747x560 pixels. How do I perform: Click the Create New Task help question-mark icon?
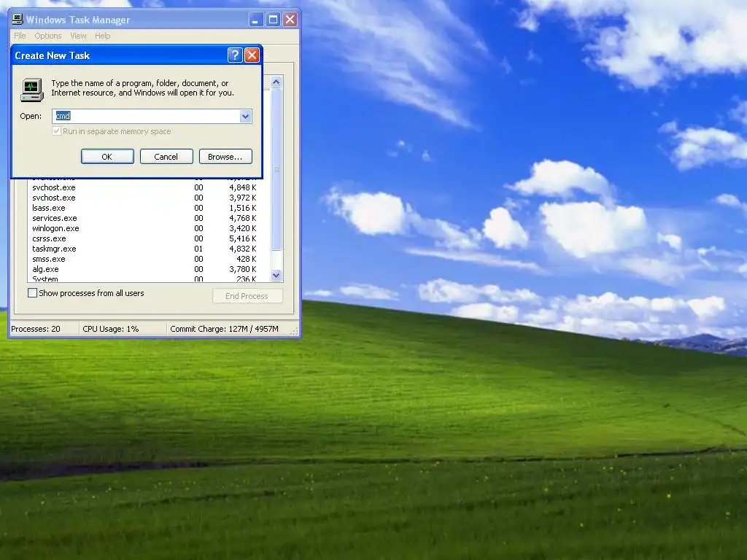click(x=235, y=55)
